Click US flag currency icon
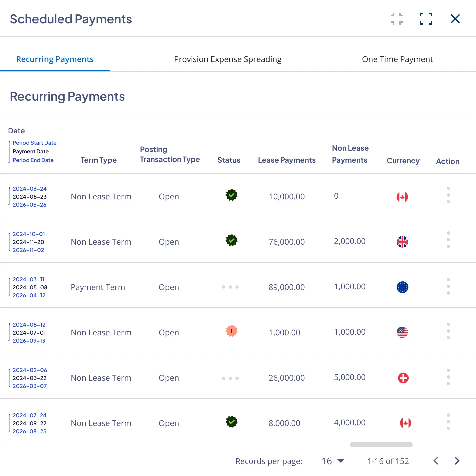The height and width of the screenshot is (476, 476). click(x=402, y=332)
